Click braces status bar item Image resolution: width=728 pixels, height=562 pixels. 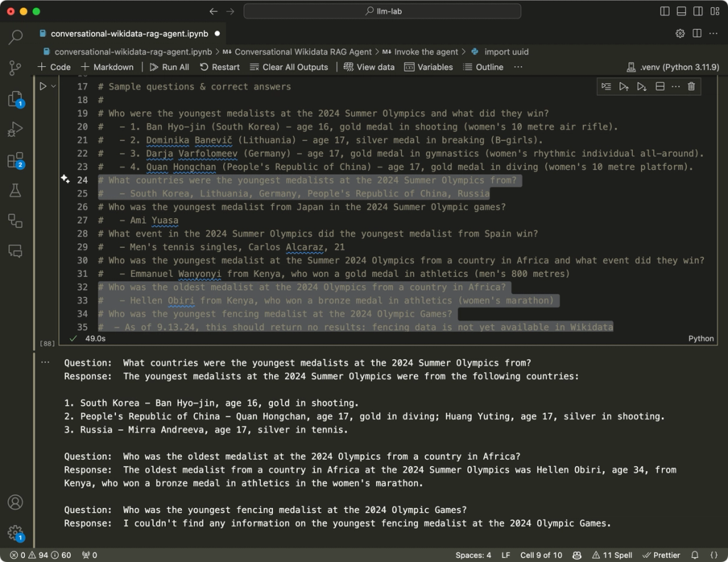[714, 555]
